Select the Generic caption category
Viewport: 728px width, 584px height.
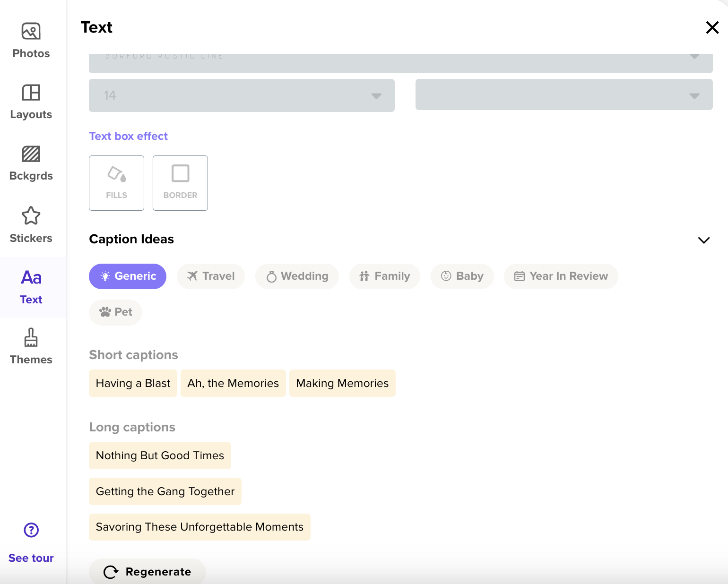point(128,276)
